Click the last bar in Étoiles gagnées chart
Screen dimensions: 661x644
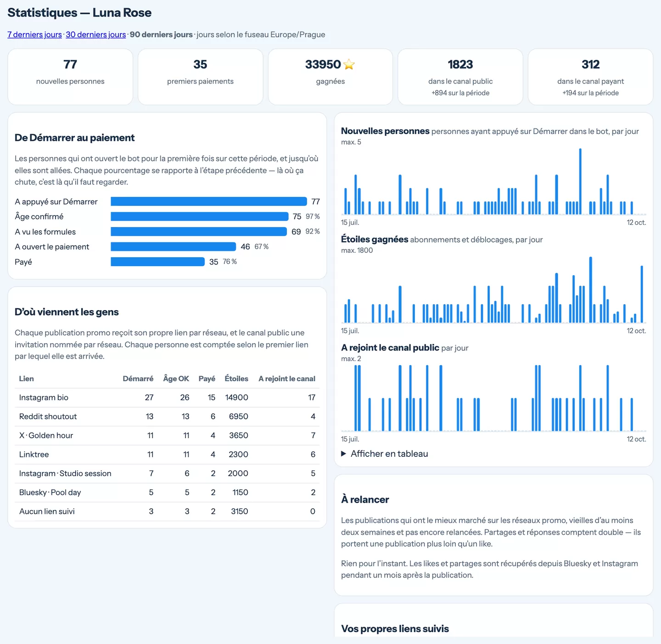(642, 294)
